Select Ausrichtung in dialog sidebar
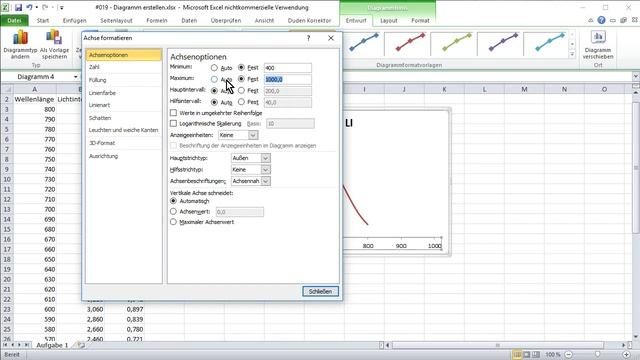The width and height of the screenshot is (640, 360). [124, 156]
